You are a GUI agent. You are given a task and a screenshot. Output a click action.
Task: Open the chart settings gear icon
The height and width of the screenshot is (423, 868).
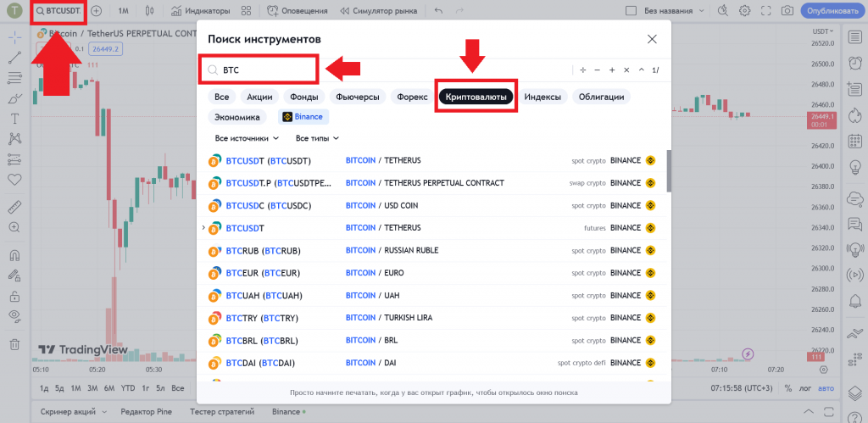pyautogui.click(x=744, y=11)
